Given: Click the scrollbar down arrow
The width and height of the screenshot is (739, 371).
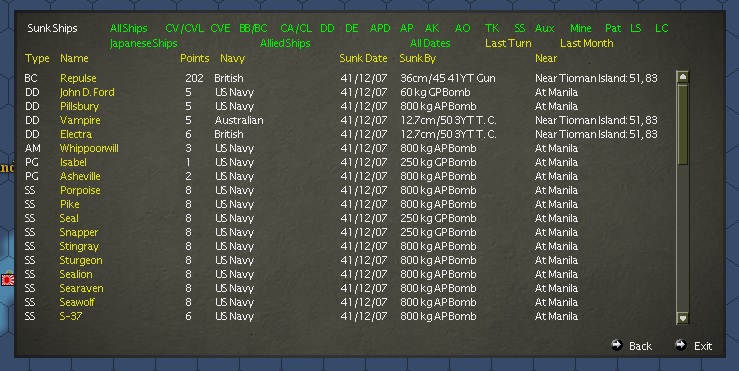Looking at the screenshot, I should click(682, 318).
